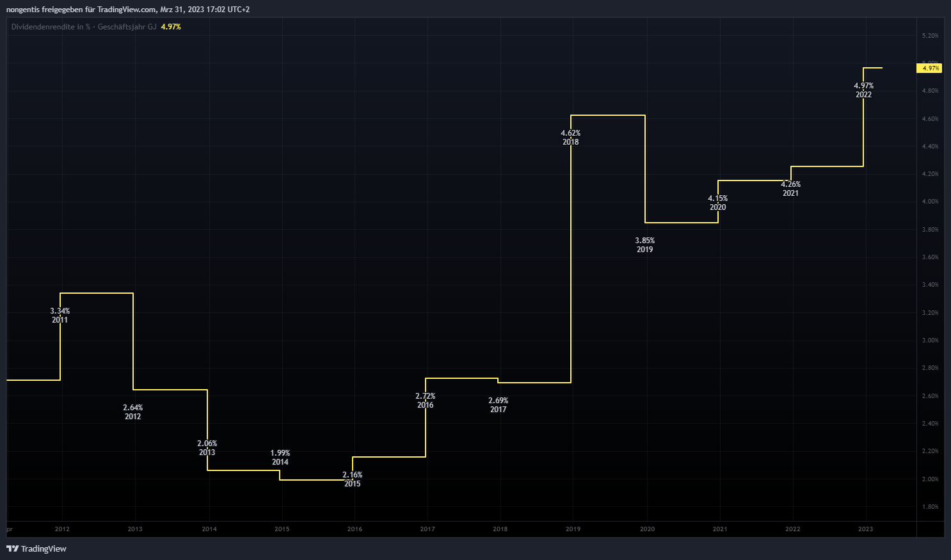951x560 pixels.
Task: Click 2012 on the bottom time axis
Action: pos(62,529)
